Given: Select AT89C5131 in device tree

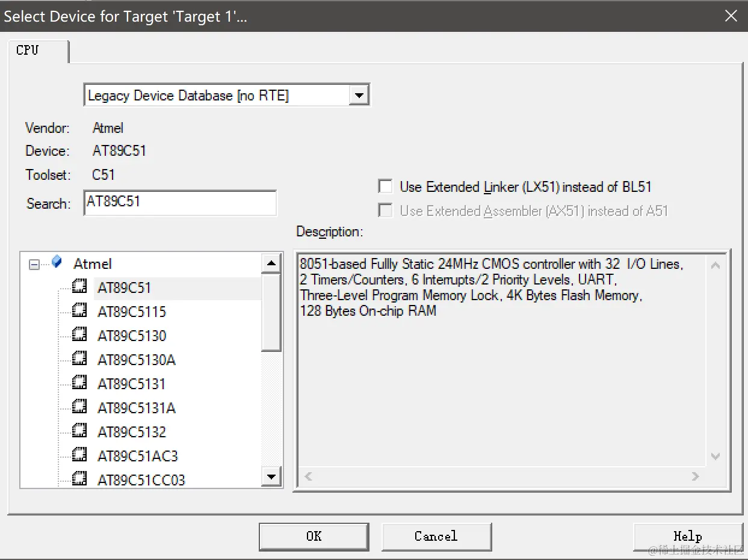Looking at the screenshot, I should 131,384.
